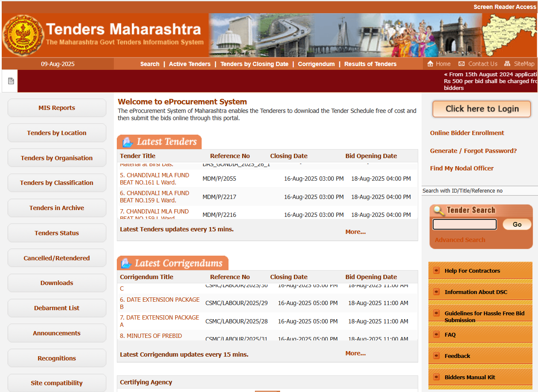Image resolution: width=538 pixels, height=392 pixels.
Task: Click arrow icon next to Information About DSC
Action: [436, 292]
